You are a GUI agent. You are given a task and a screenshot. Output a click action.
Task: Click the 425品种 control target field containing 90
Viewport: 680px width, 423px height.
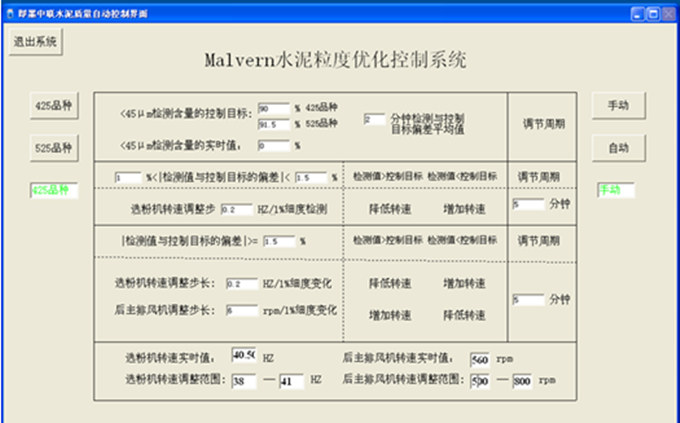pos(273,108)
